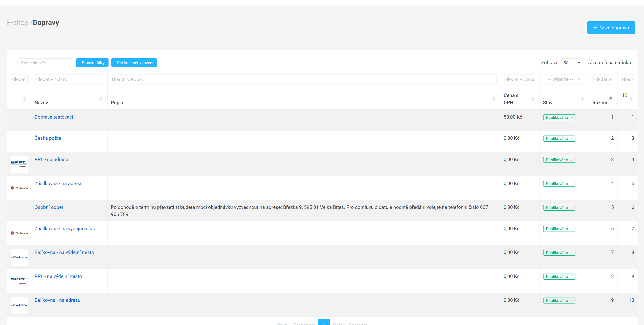This screenshot has height=325, width=644.
Task: Click the Zásilkovna logo in the Zásilkovna - na adresu row
Action: point(19,188)
